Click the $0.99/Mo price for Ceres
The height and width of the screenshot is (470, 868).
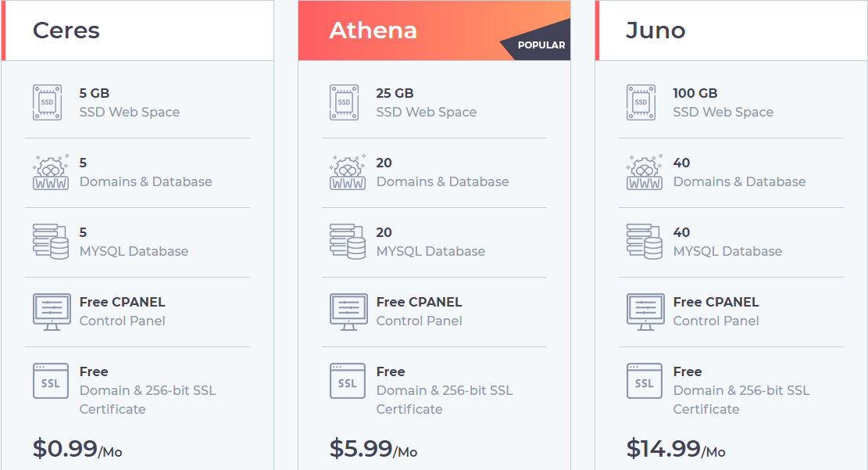click(x=77, y=449)
